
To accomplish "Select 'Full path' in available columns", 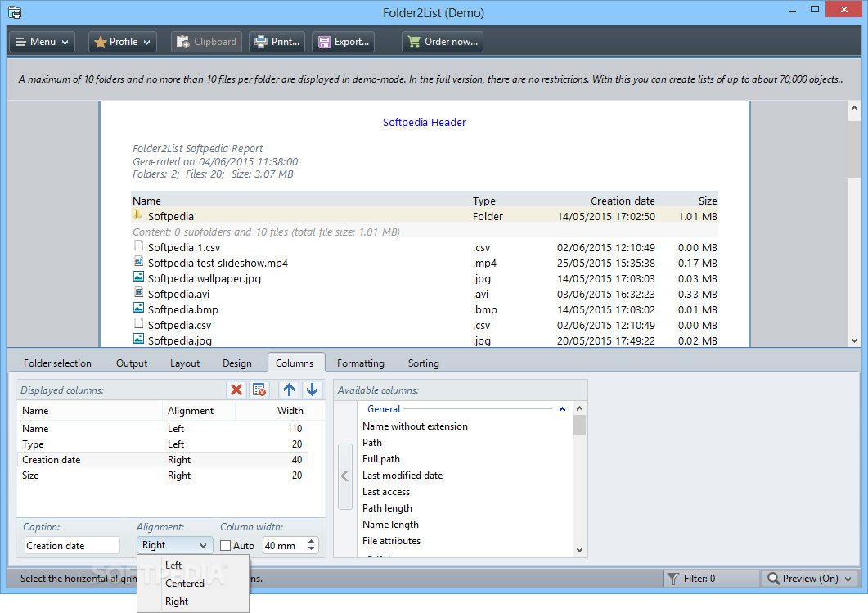I will click(x=381, y=459).
